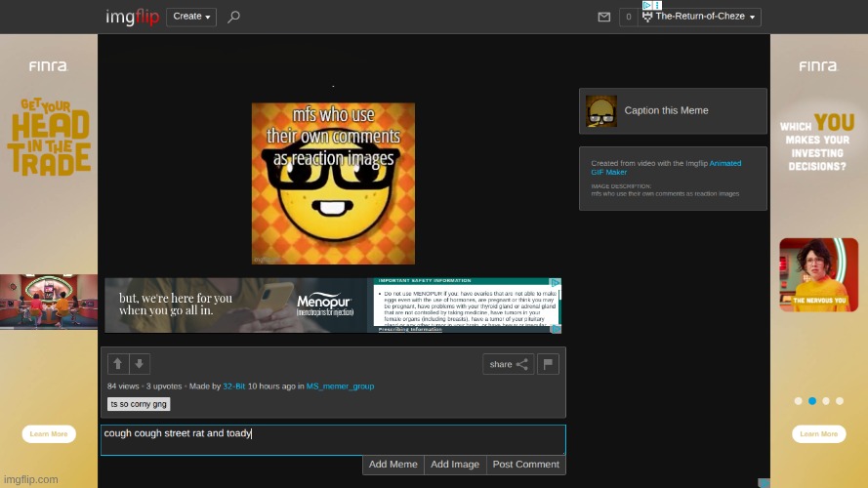Select the last carousel dot in right ad

(x=839, y=400)
